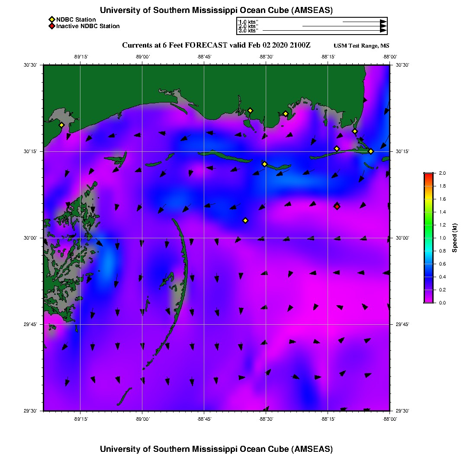Click the 1.0 tick label on the color bar
This screenshot has height=454, width=476.
point(442,238)
